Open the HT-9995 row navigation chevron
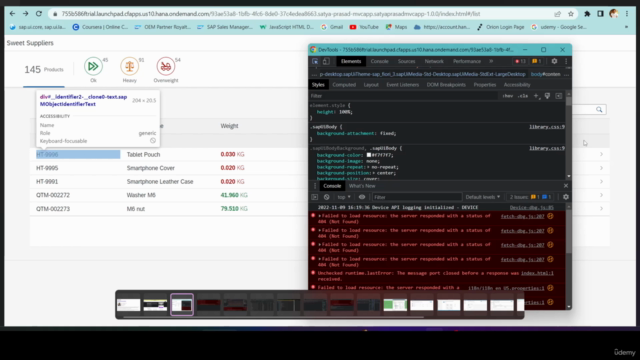The width and height of the screenshot is (640, 360). click(601, 168)
